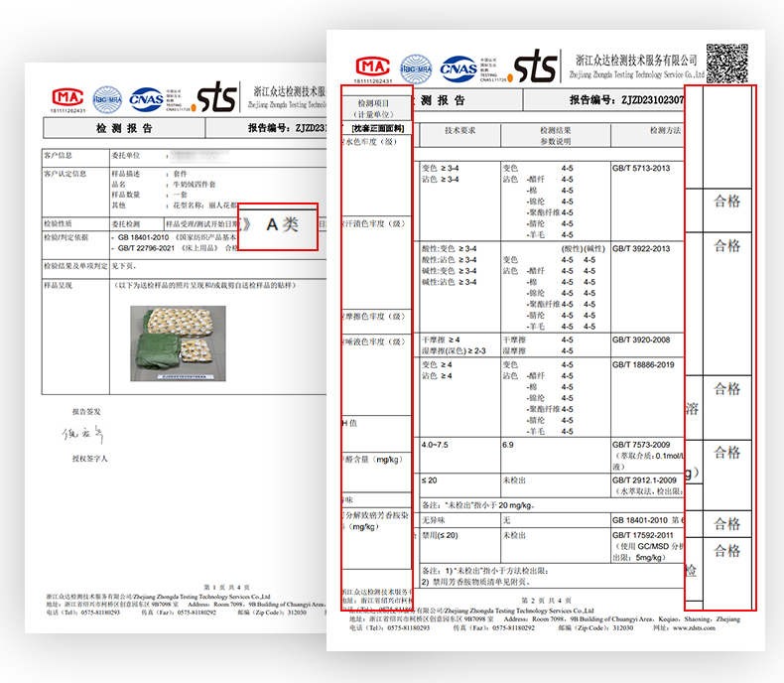Image resolution: width=784 pixels, height=683 pixels.
Task: Click 合格 beside the GB/T 3922-2013 row
Action: click(x=727, y=245)
